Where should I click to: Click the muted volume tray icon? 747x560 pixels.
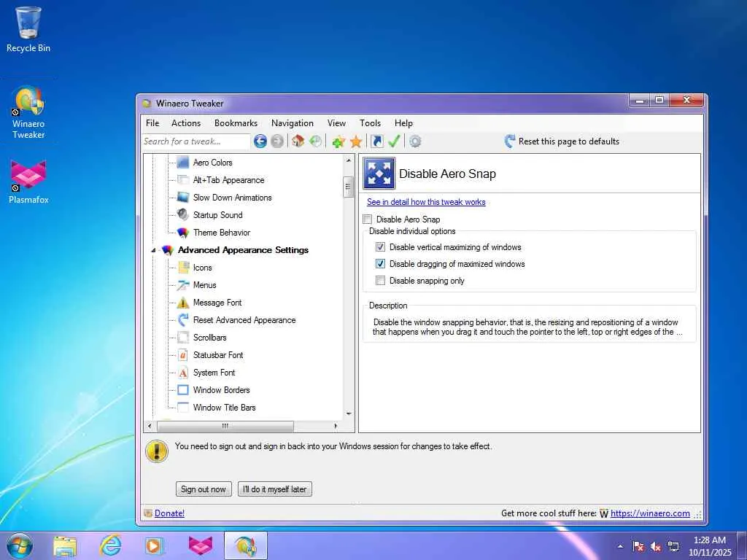pos(656,547)
